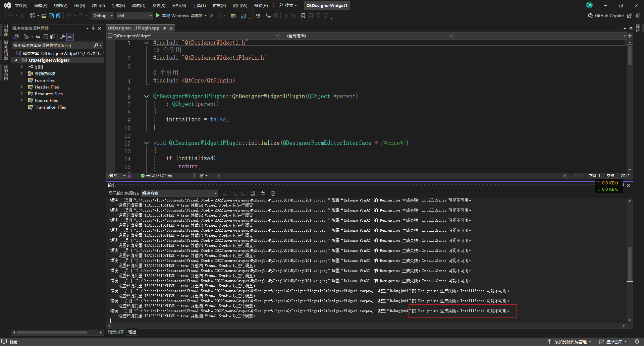The width and height of the screenshot is (644, 346).
Task: Click the share/feedback icon beside Copilot
Action: 630,15
